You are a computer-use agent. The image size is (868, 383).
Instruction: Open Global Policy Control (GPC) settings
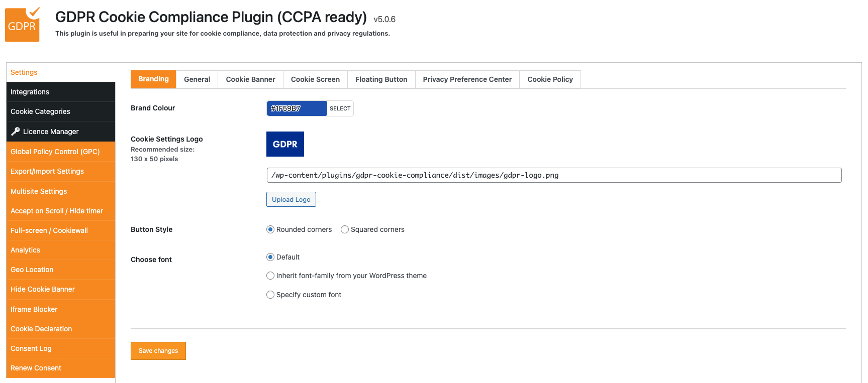pos(55,152)
